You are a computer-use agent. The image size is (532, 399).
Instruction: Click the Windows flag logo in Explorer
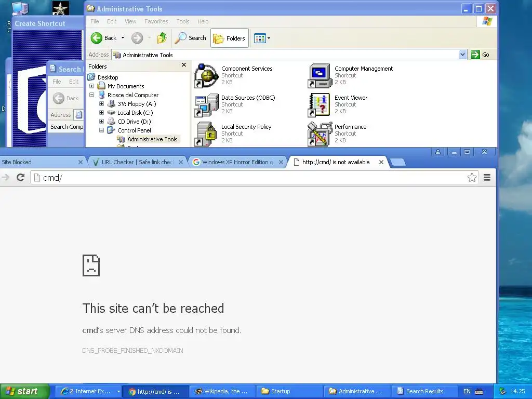coord(487,21)
